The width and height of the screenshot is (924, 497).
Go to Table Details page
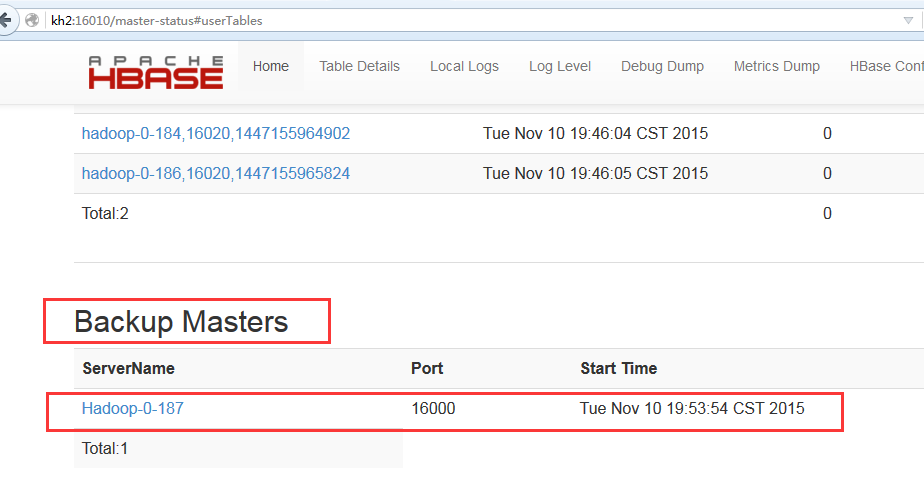point(359,66)
